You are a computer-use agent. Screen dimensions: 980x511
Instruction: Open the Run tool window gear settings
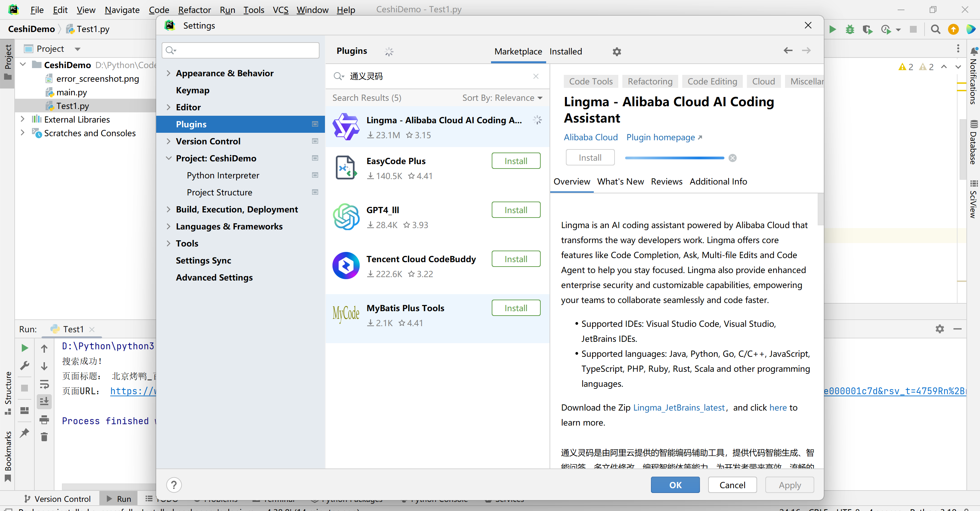940,329
